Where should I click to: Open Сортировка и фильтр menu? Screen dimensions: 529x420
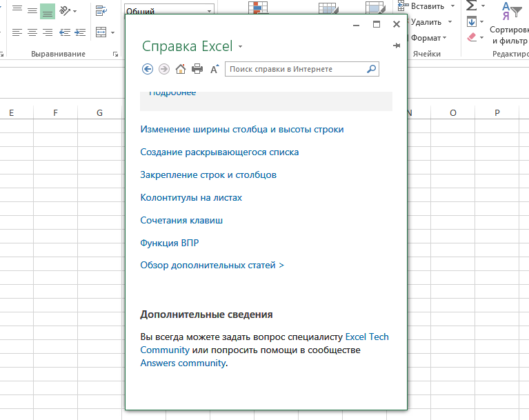pyautogui.click(x=509, y=23)
